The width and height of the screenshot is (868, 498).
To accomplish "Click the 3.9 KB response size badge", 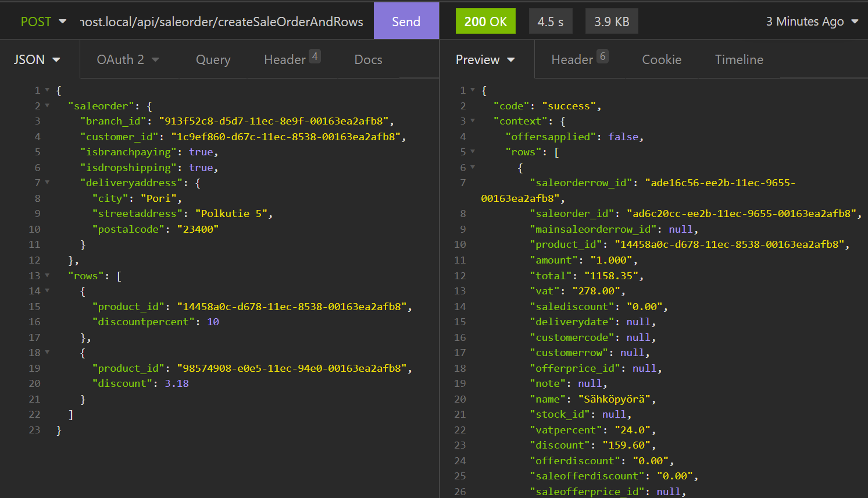I will 612,22.
